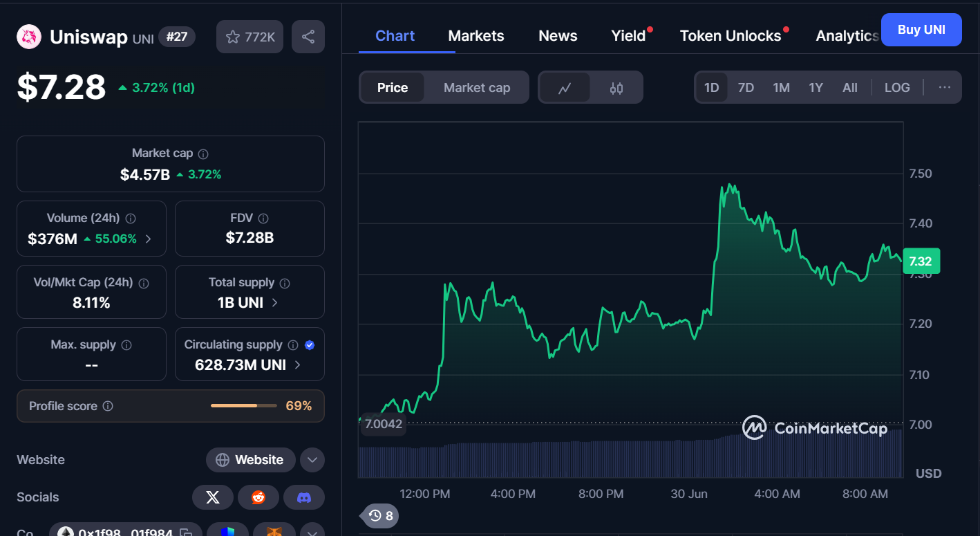Click the #27 rank badge
Image resolution: width=980 pixels, height=536 pixels.
[177, 37]
